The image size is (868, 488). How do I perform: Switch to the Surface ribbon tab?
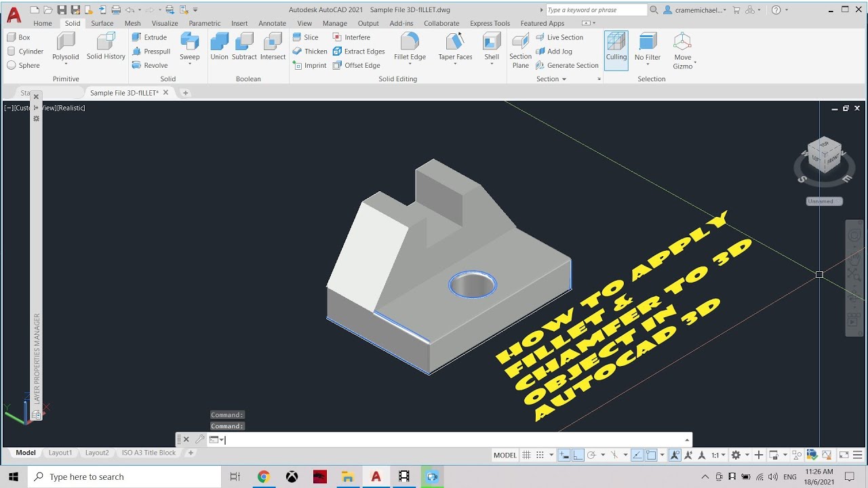coord(102,23)
